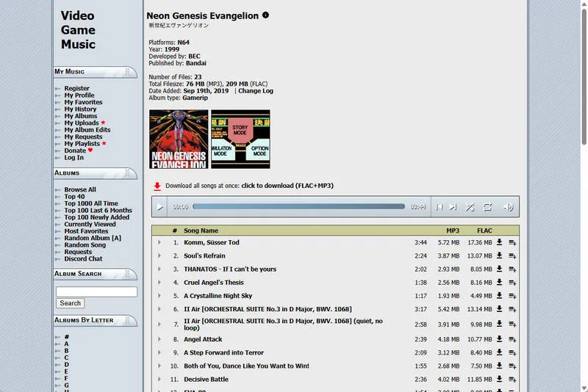Screen dimensions: 588x392
Task: Open the Evangelion cover art thumbnail
Action: [179, 139]
